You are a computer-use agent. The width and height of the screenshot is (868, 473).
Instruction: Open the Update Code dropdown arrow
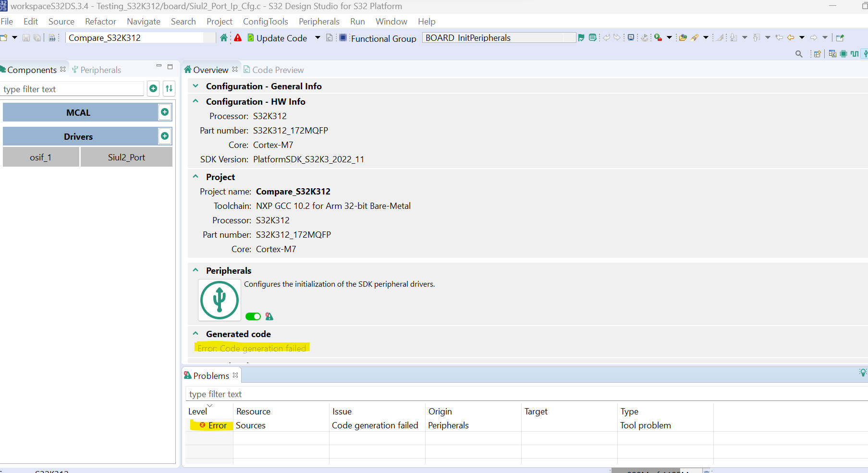point(318,37)
